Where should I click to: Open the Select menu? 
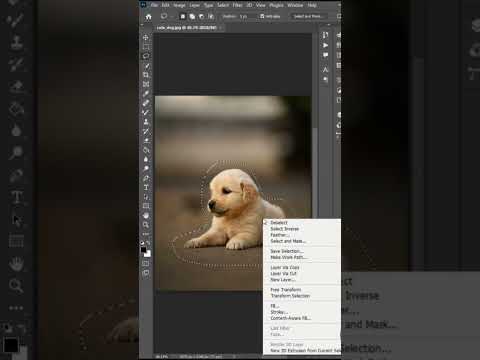[223, 5]
